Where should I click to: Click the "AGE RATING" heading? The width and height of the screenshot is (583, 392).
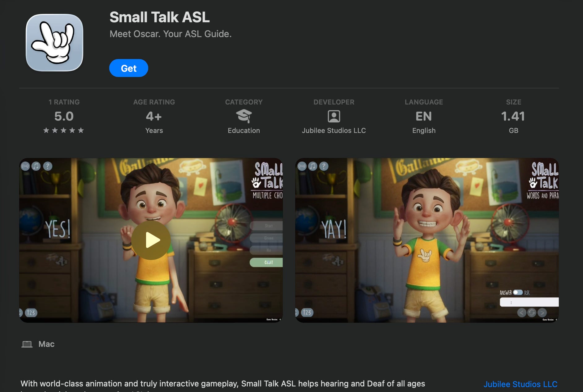click(154, 102)
